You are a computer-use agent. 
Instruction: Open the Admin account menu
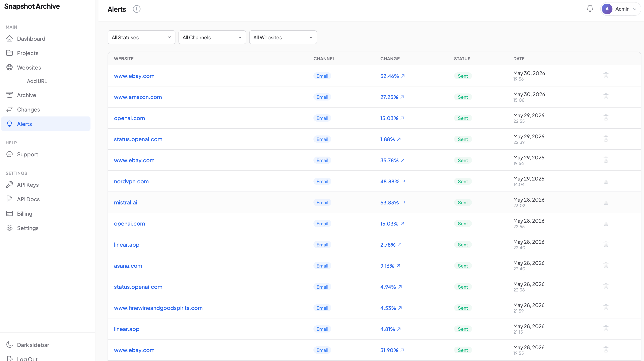[620, 9]
